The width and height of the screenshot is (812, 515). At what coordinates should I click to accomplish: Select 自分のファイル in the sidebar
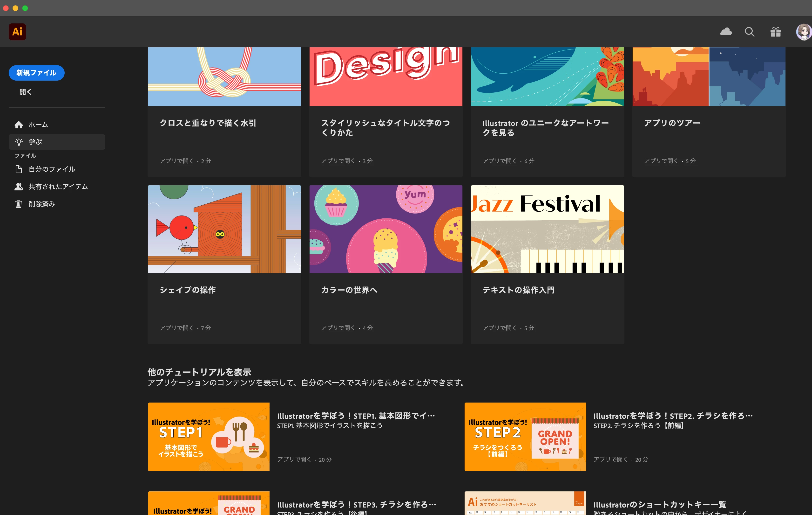[x=52, y=169]
